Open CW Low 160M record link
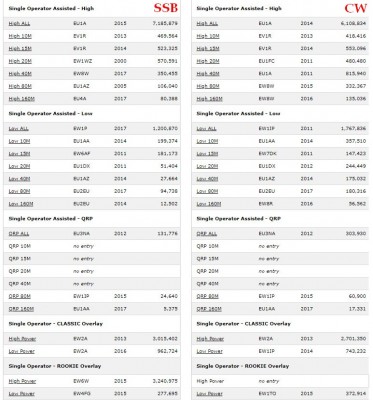This screenshot has width=373, height=400. pos(209,204)
